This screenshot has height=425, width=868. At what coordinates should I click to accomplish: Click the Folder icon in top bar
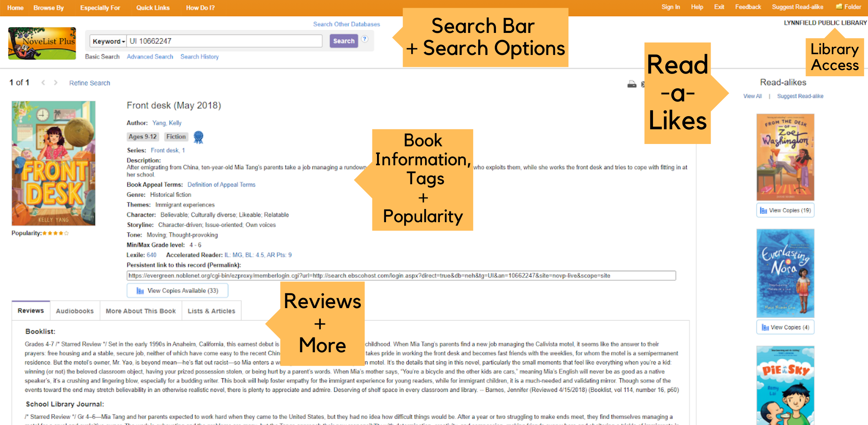coord(839,7)
